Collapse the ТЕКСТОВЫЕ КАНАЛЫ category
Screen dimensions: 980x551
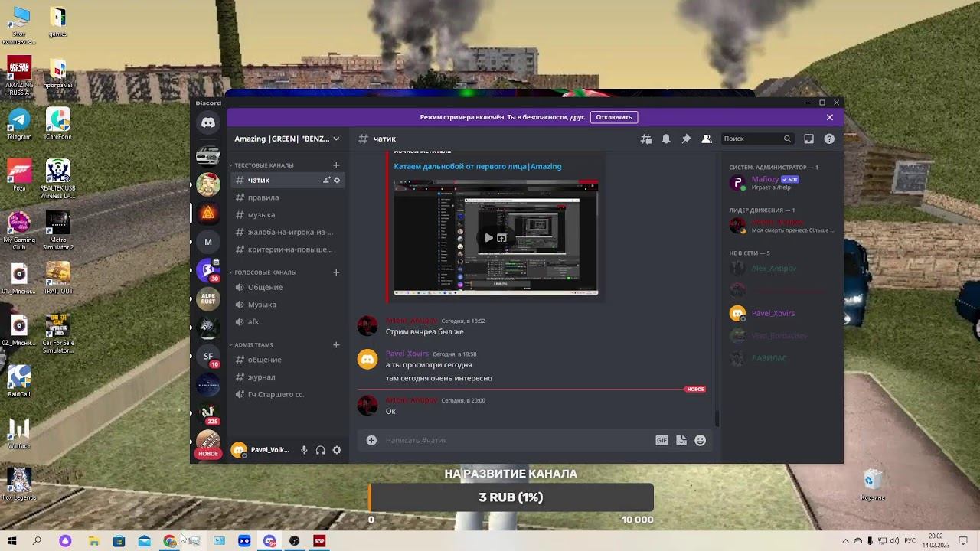point(263,165)
